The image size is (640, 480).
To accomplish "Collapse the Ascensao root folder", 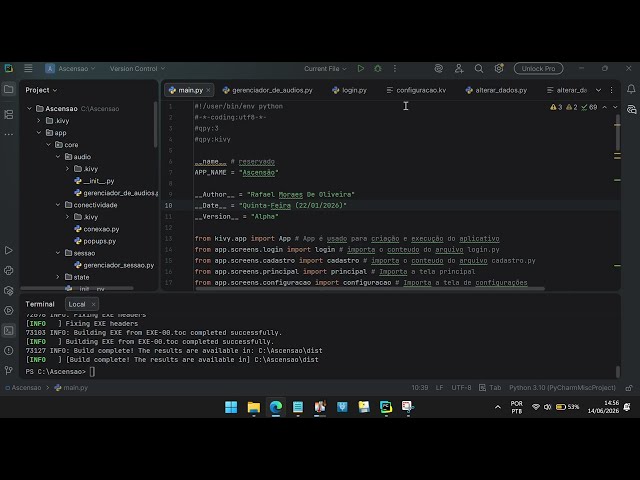I will click(29, 109).
